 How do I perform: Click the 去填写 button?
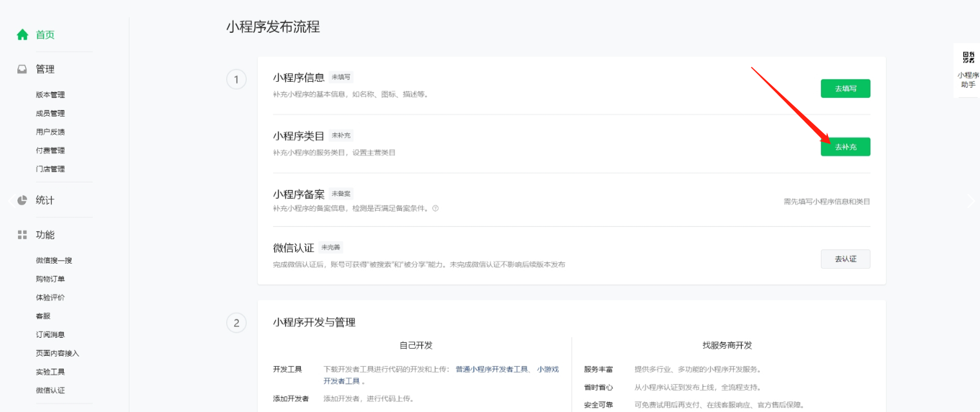tap(845, 88)
